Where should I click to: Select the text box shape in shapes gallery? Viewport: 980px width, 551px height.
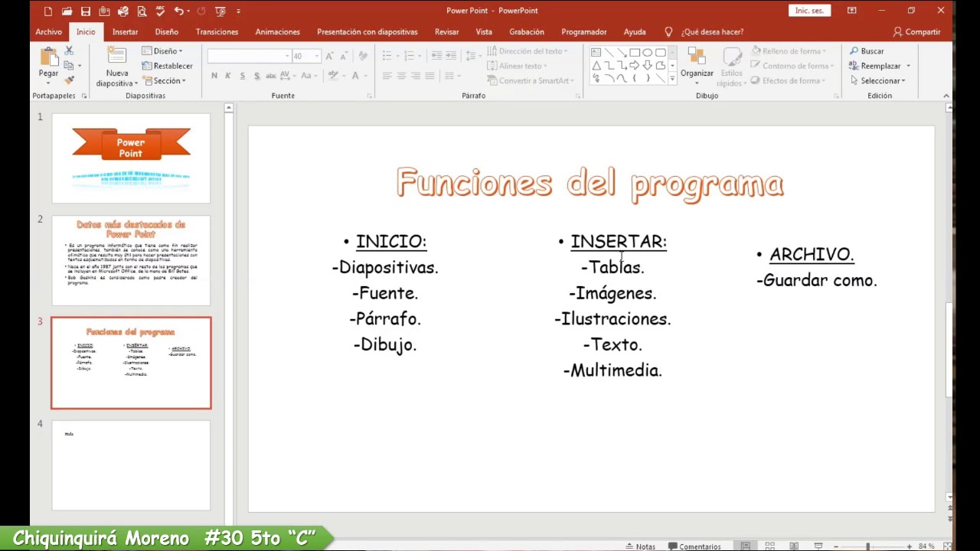(x=596, y=52)
